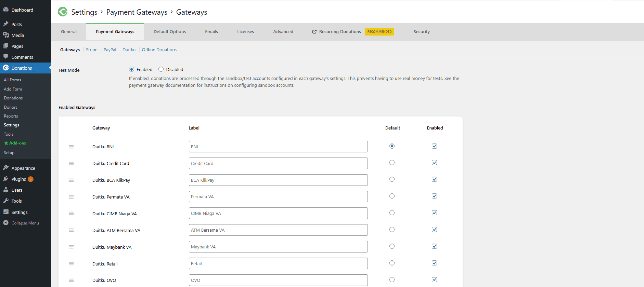Viewport: 644px width, 287px height.
Task: Click the Dashboard gauge icon
Action: coord(6,10)
